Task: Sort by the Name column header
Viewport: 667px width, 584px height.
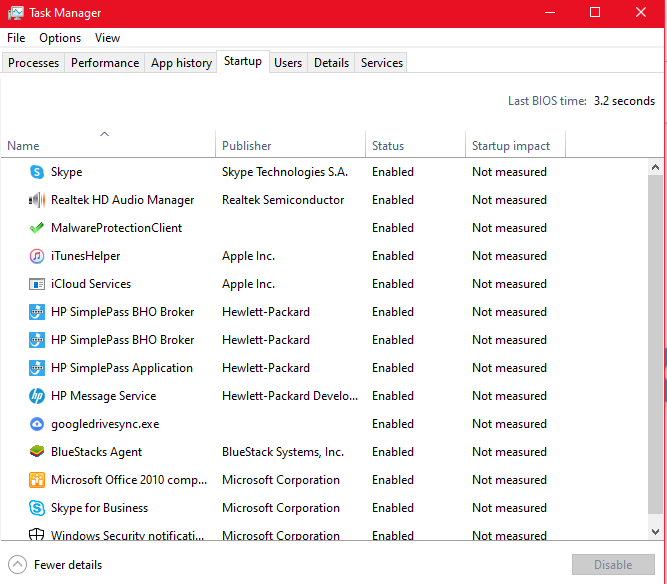Action: (x=108, y=144)
